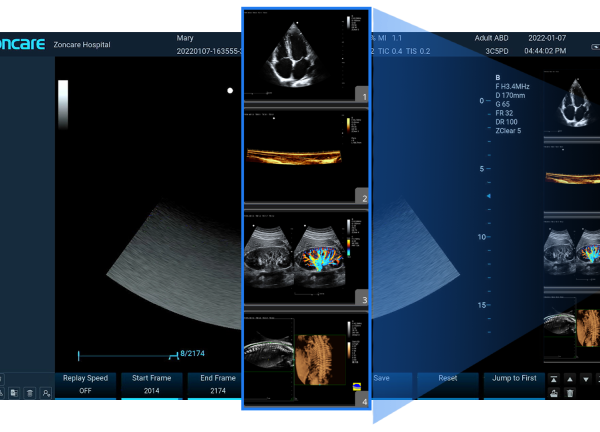Image resolution: width=600 pixels, height=432 pixels.
Task: Click the trash icon under the clip thumbnails
Action: coord(570,394)
